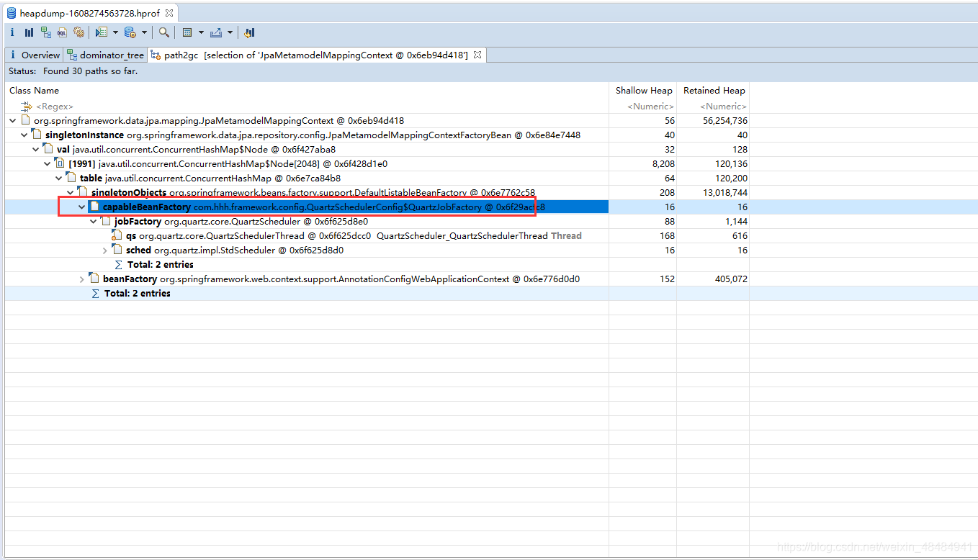Image resolution: width=978 pixels, height=560 pixels.
Task: Close the heapdump-1608274563728.hprof tab
Action: 169,13
